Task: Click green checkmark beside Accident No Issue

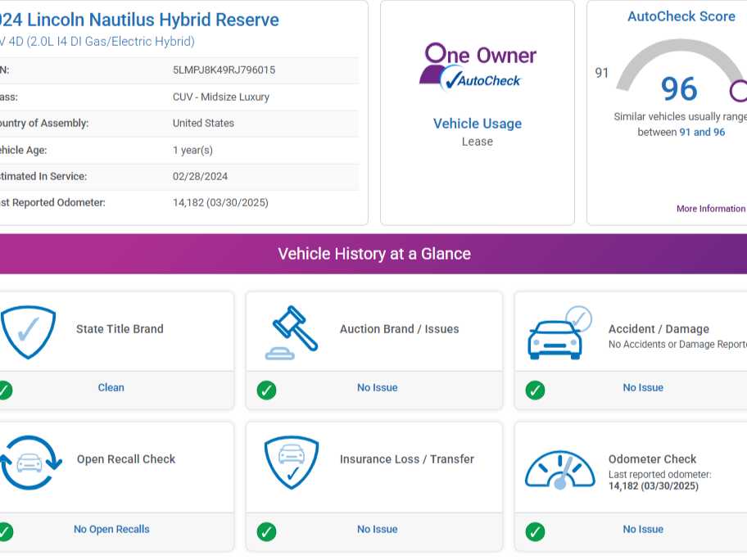Action: click(535, 390)
